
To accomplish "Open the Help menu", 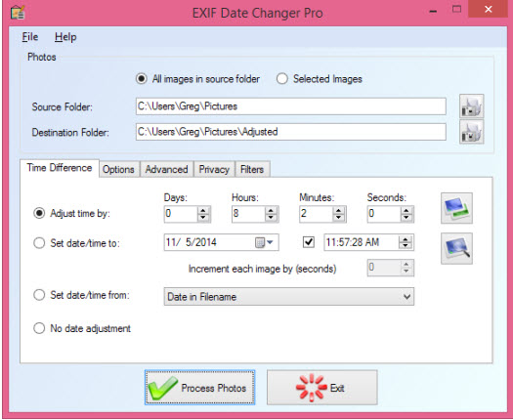I will (x=65, y=37).
